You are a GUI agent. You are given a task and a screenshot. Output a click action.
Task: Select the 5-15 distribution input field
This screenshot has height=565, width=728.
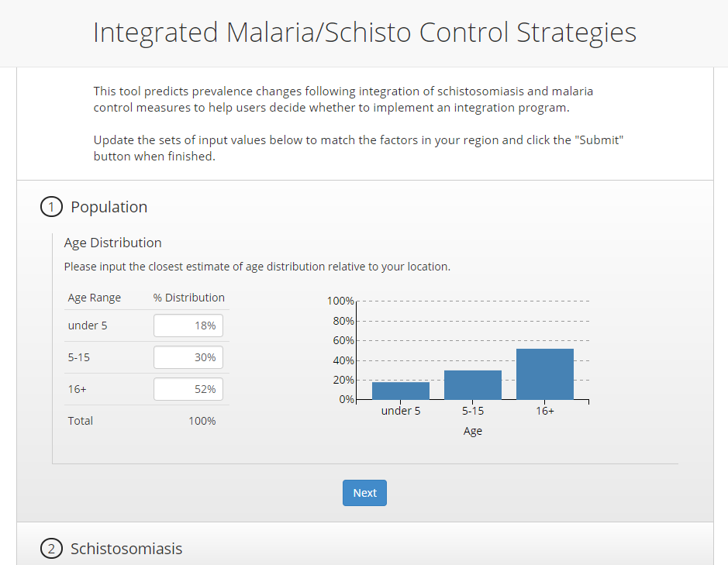188,357
